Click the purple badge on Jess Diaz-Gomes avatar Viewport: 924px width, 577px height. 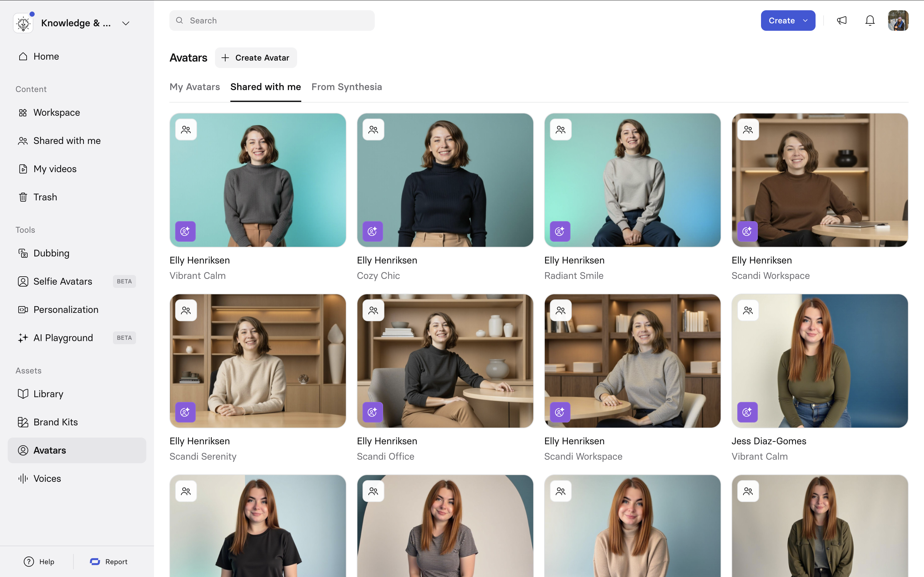tap(747, 412)
